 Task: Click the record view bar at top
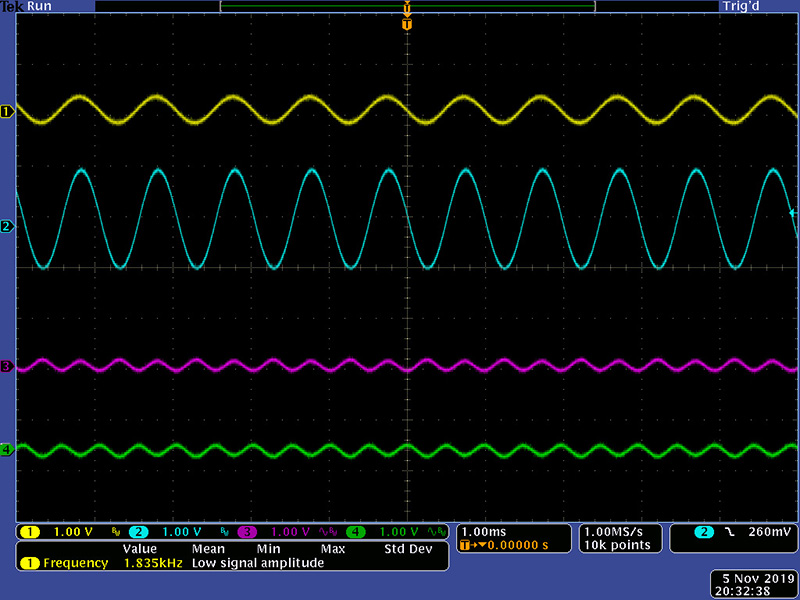coord(406,6)
